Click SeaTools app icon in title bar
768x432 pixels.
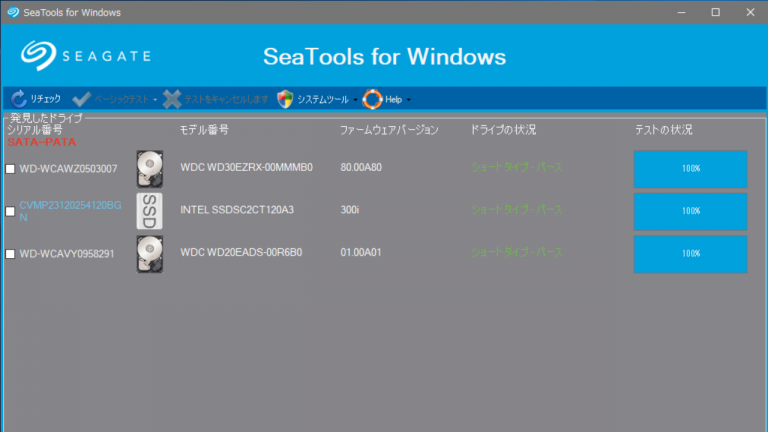point(13,12)
